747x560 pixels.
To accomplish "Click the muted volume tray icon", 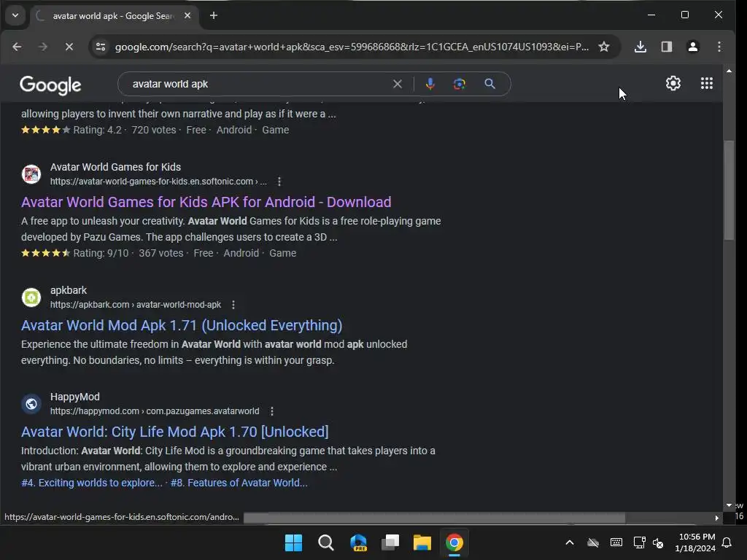I will pyautogui.click(x=658, y=542).
